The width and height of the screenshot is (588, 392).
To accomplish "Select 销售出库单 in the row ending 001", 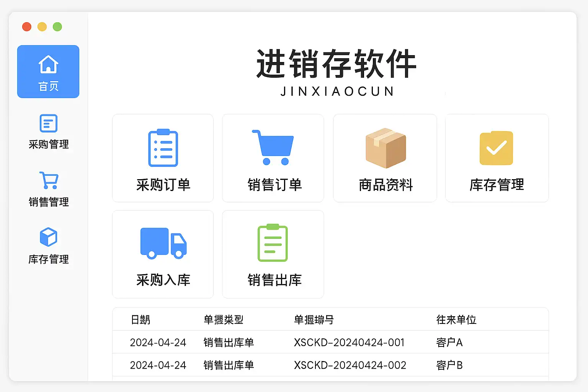I will (x=229, y=342).
